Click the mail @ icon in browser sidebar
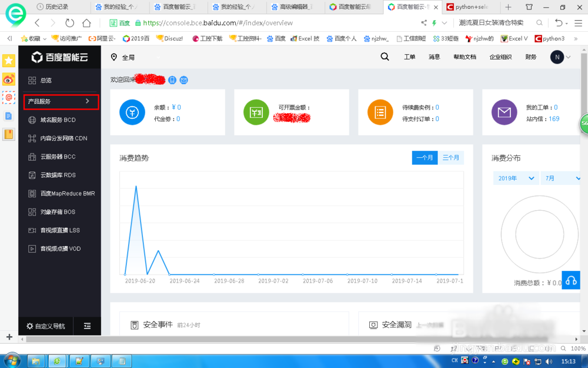The height and width of the screenshot is (368, 588). pos(9,98)
